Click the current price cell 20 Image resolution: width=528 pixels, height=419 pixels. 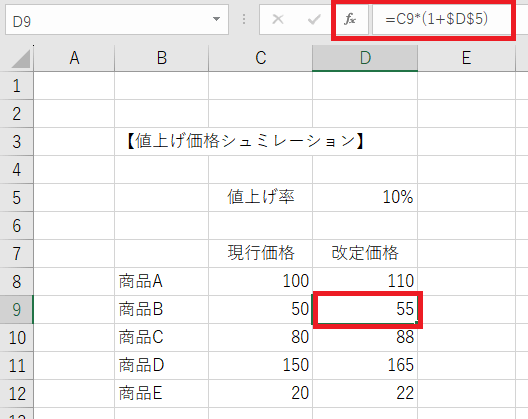click(x=261, y=393)
